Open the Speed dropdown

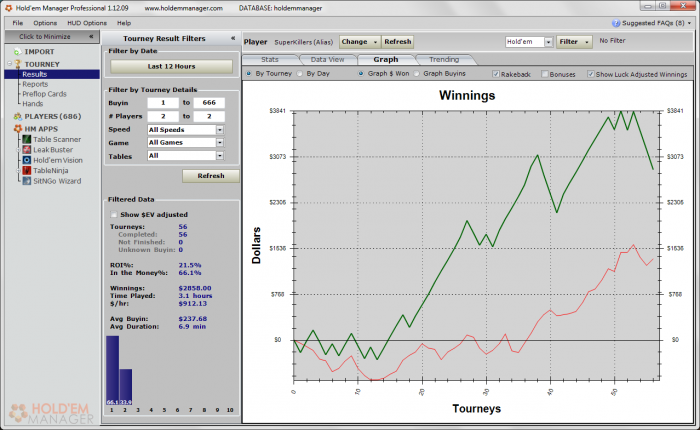(x=220, y=130)
